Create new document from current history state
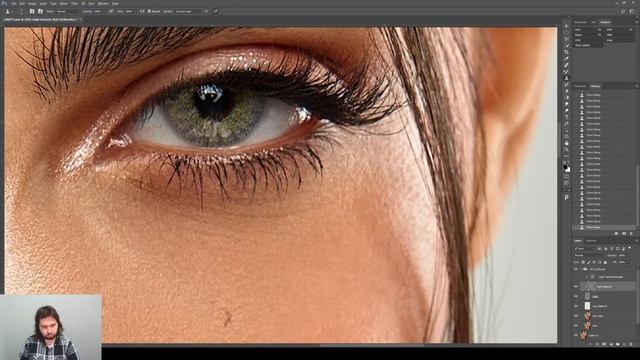The width and height of the screenshot is (640, 360). point(616,233)
